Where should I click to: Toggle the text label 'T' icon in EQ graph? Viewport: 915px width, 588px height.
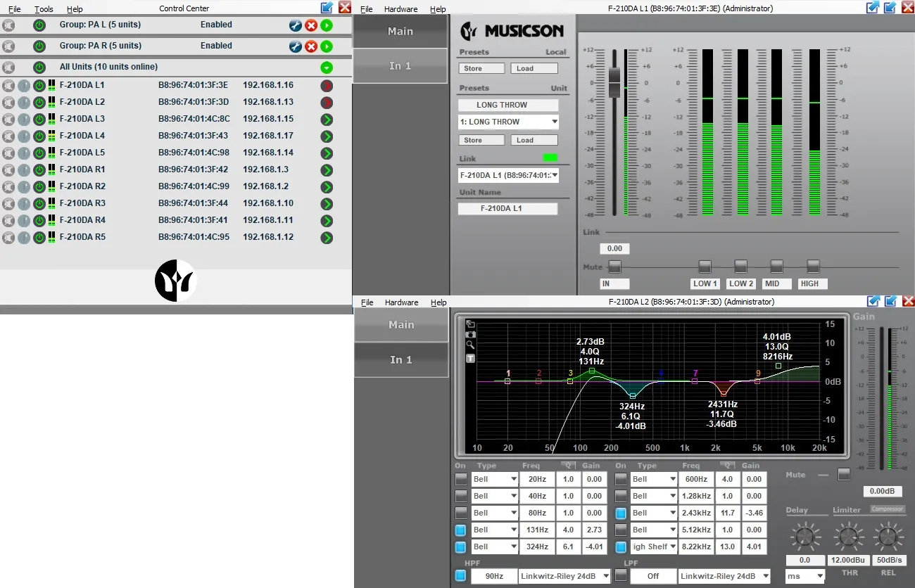470,358
